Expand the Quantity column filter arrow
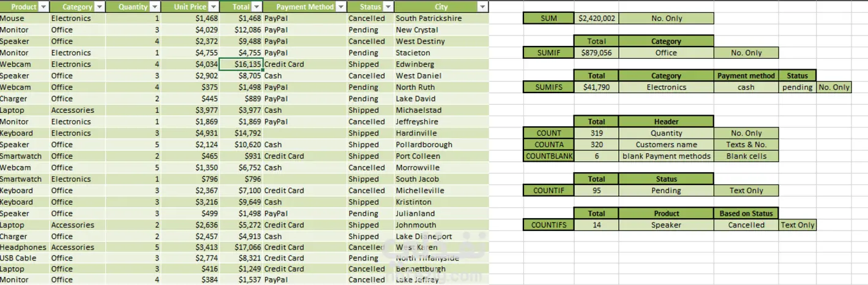Image resolution: width=868 pixels, height=285 pixels. click(154, 7)
